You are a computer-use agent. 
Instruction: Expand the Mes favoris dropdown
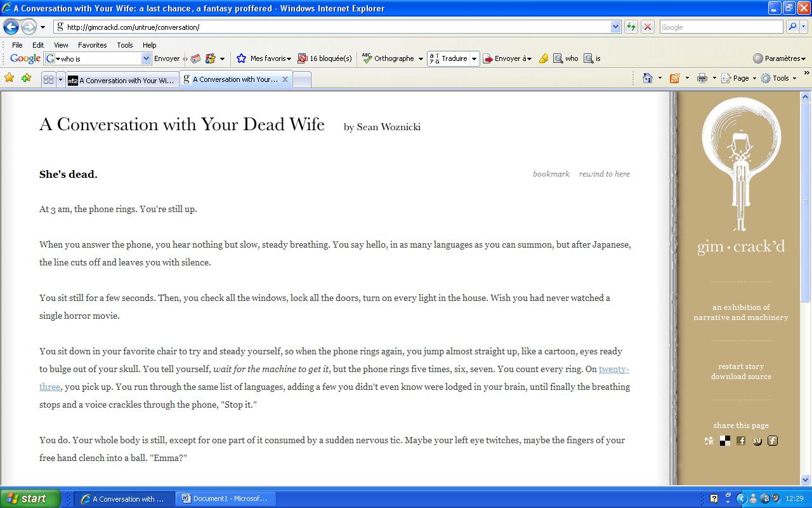289,59
